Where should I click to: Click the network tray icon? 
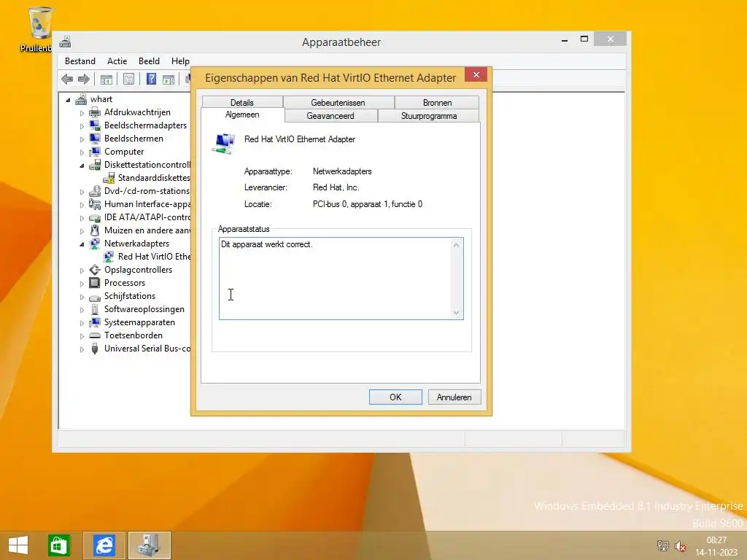pos(662,546)
